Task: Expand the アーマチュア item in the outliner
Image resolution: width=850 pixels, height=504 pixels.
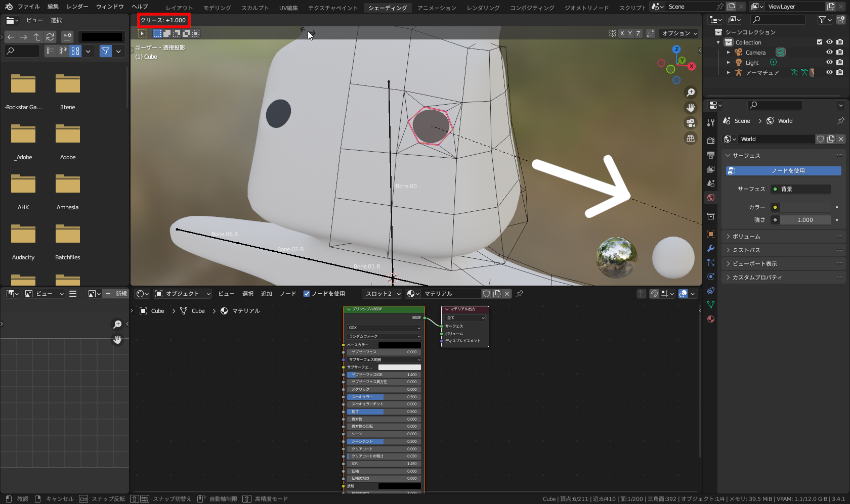Action: point(729,72)
